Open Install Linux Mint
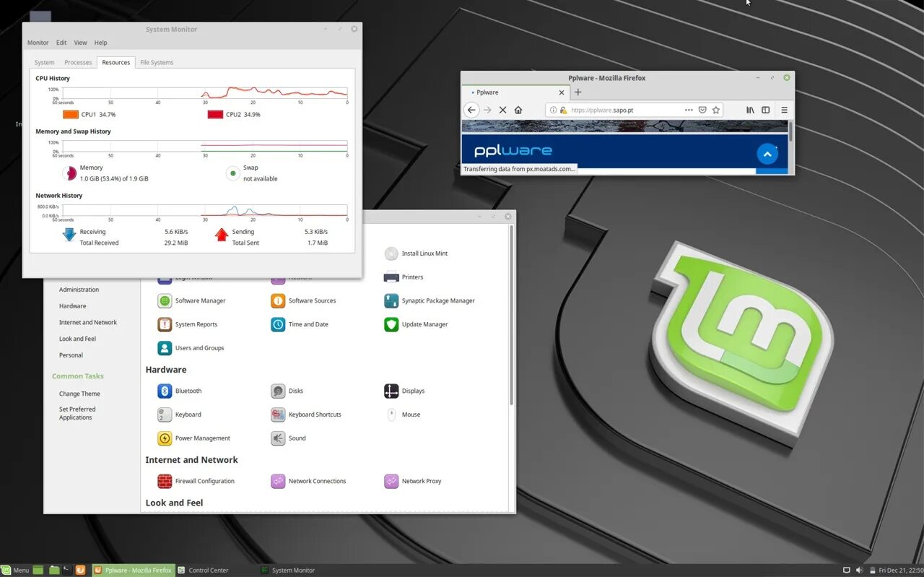 (416, 253)
